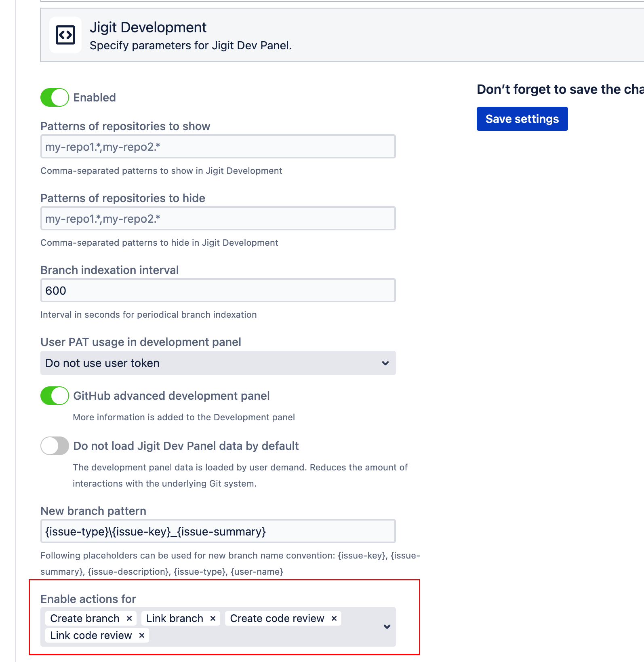Click the Branch indexation interval field
The height and width of the screenshot is (662, 644).
[218, 291]
